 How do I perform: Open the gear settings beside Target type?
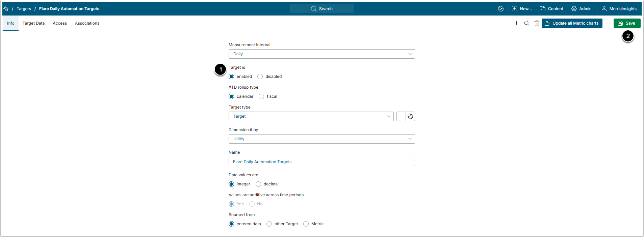click(x=410, y=116)
